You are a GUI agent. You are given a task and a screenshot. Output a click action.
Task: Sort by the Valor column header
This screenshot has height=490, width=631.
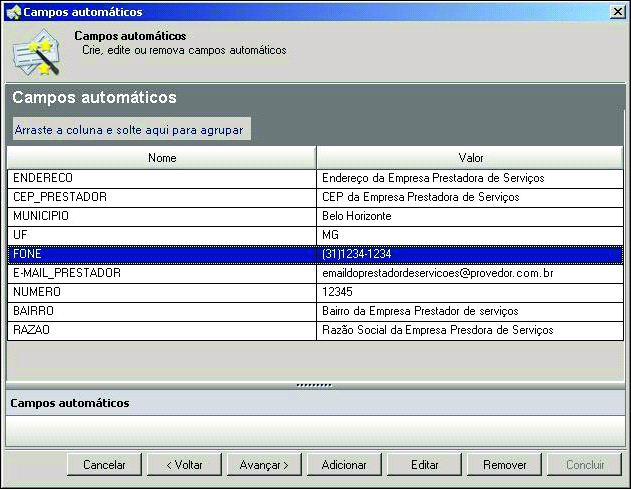coord(471,158)
